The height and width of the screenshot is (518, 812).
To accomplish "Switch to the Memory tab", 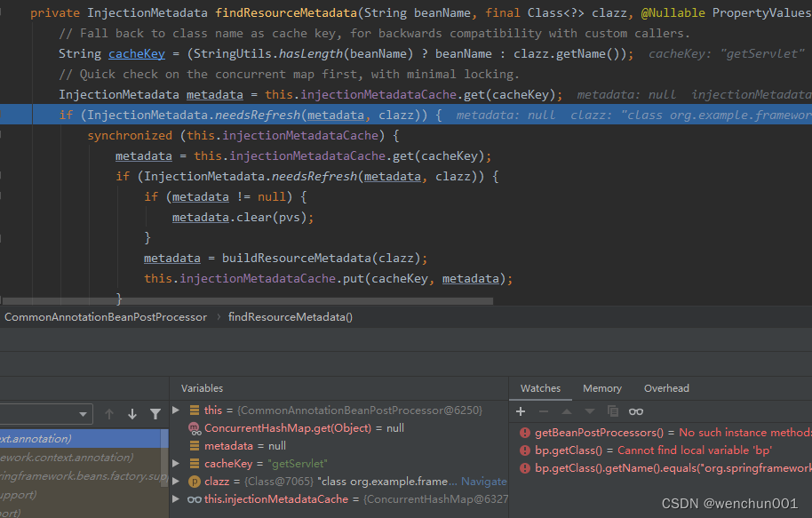I will (x=601, y=388).
